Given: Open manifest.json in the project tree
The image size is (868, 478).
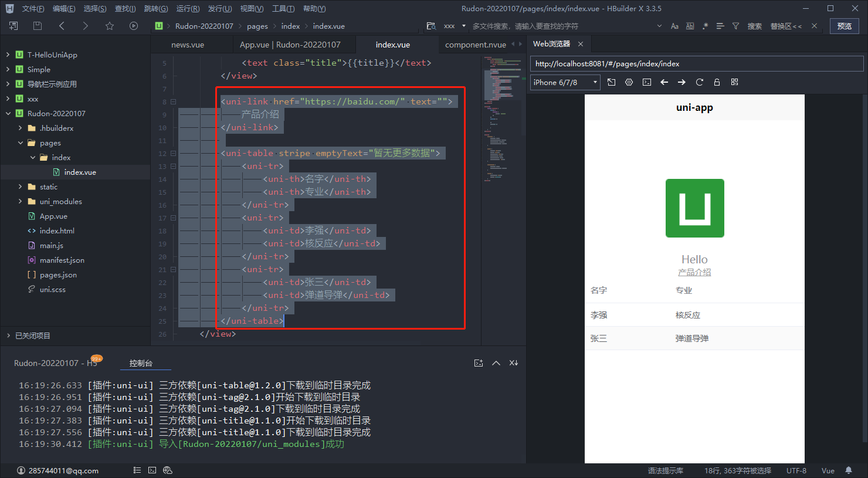Looking at the screenshot, I should click(x=62, y=260).
